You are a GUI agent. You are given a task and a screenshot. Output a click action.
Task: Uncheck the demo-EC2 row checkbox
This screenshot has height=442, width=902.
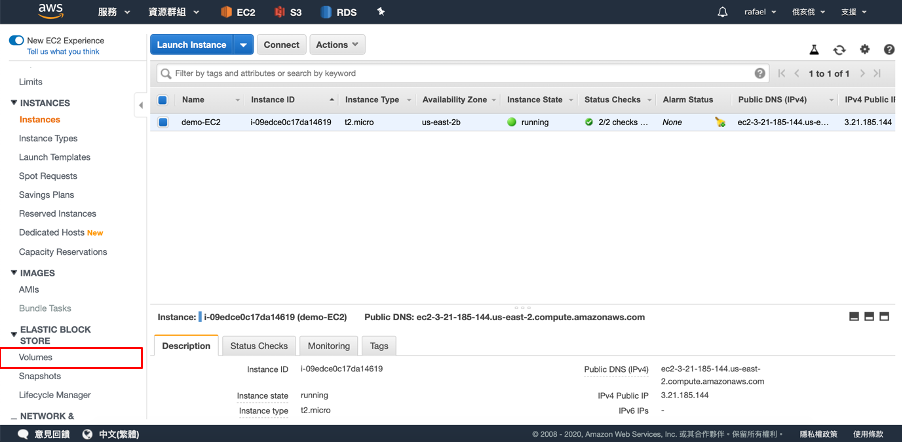coord(163,122)
